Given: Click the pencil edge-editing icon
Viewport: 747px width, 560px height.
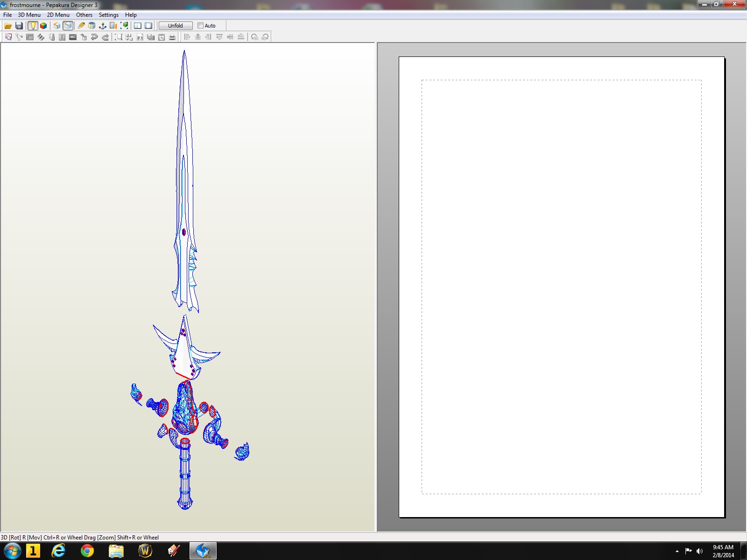Looking at the screenshot, I should 81,26.
